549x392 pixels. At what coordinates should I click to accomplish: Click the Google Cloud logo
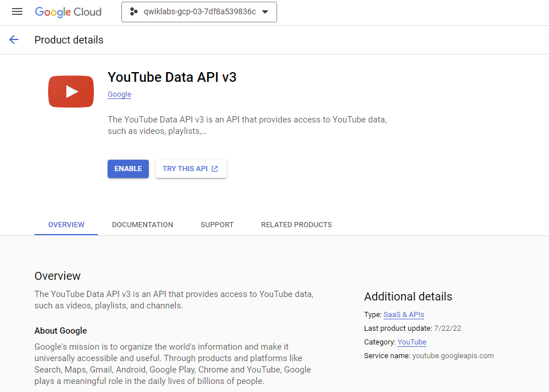[x=68, y=12]
